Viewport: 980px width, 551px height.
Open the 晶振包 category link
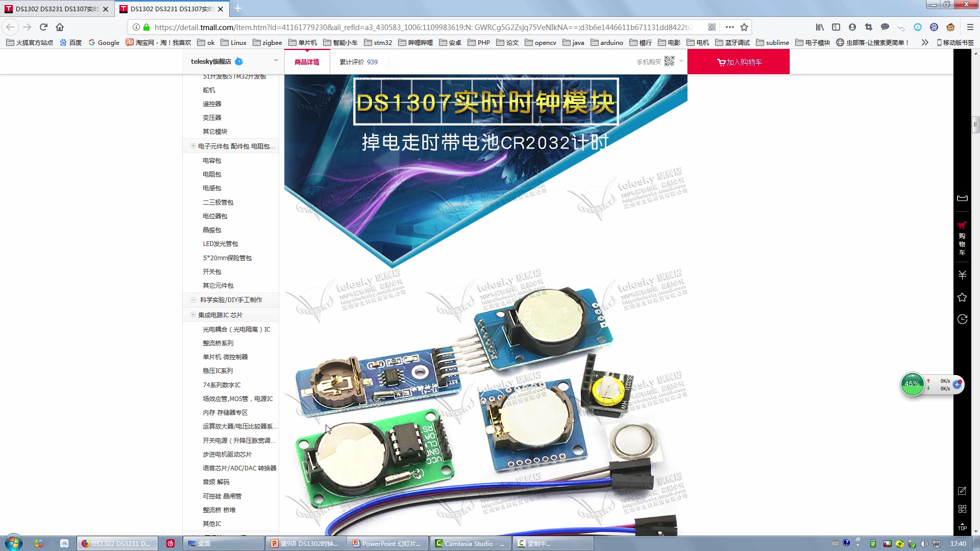tap(212, 230)
